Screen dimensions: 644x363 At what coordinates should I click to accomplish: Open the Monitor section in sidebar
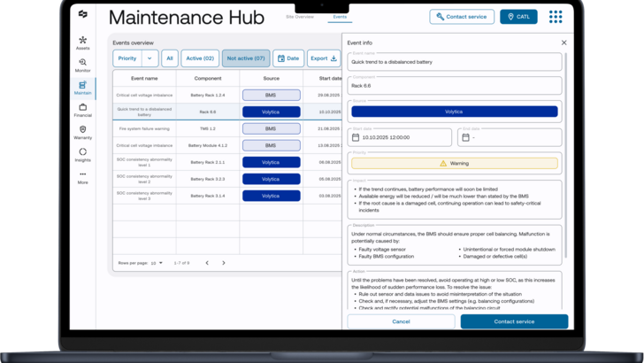[82, 66]
